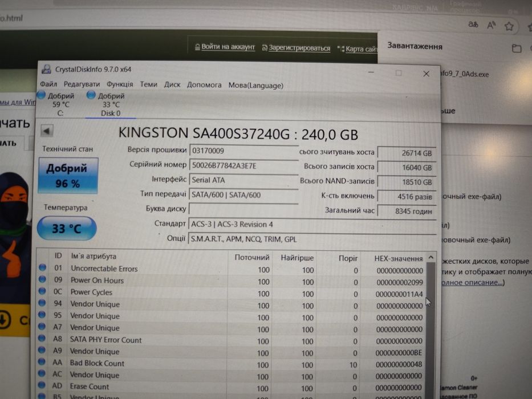Click the status dot for attribute 95

point(42,315)
